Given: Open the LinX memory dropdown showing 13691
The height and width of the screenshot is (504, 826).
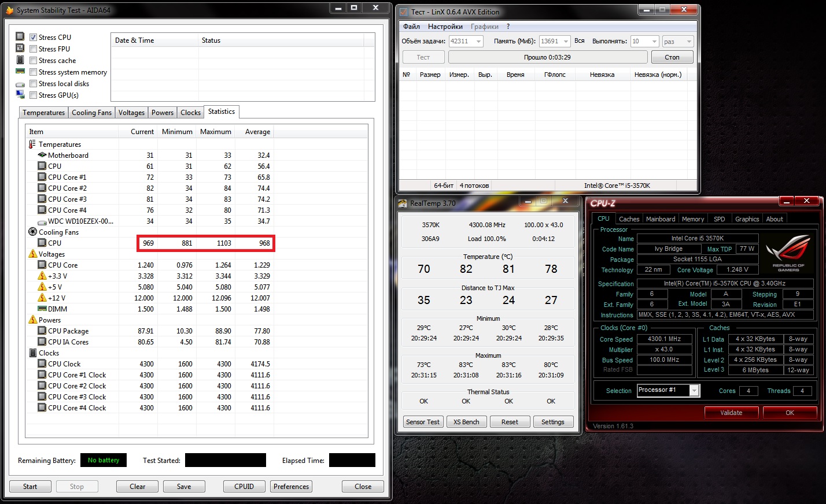Looking at the screenshot, I should tap(554, 41).
